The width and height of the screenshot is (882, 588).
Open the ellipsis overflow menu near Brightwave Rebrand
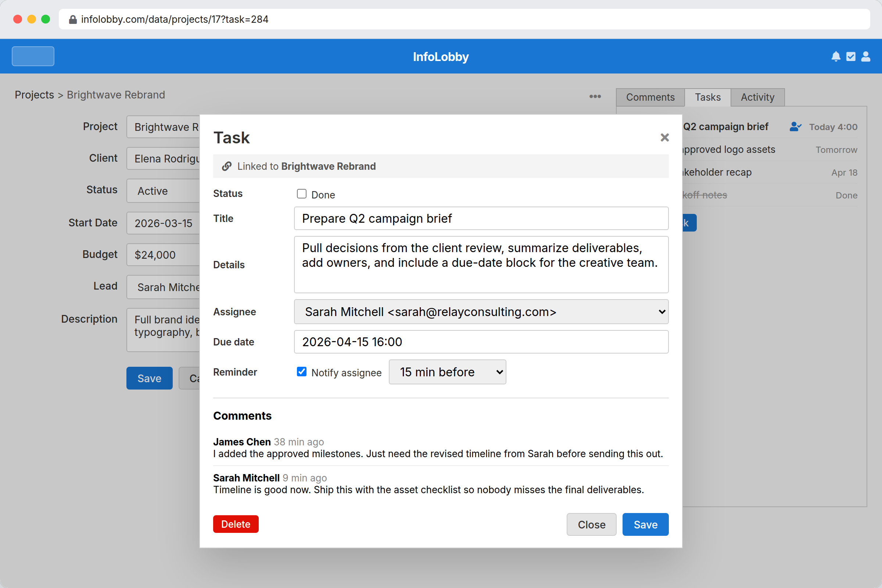tap(595, 96)
